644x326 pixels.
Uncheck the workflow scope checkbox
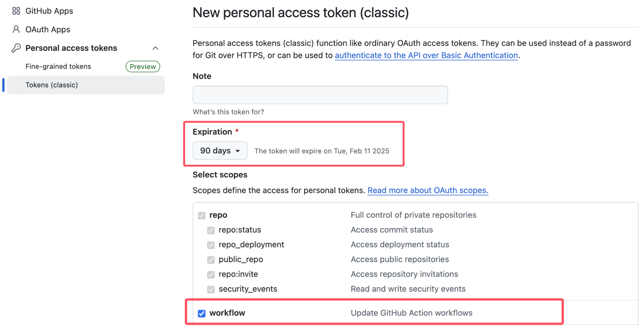(x=202, y=313)
